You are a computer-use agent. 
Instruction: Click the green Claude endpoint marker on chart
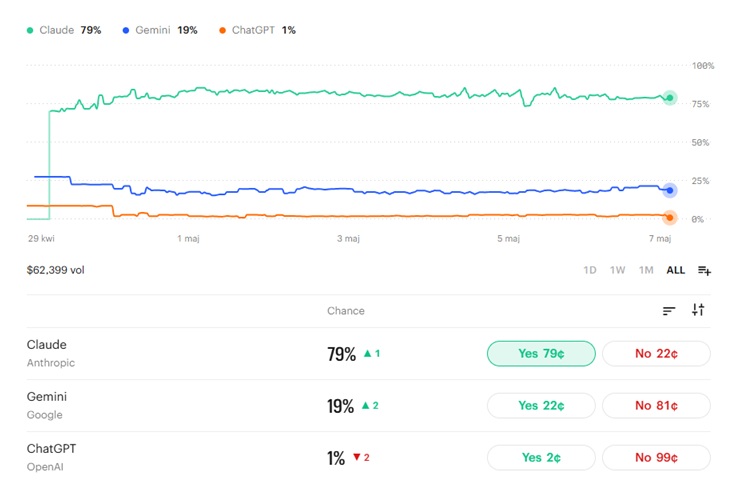pyautogui.click(x=670, y=98)
